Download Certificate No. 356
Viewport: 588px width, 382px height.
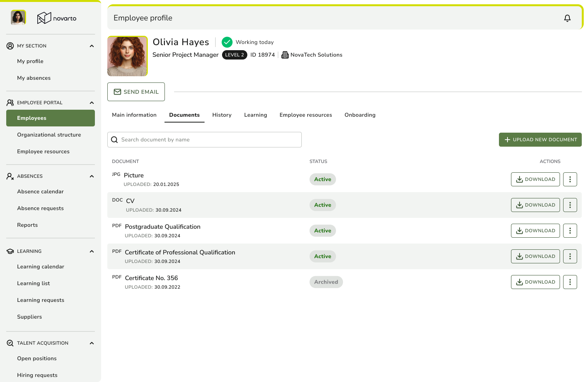[535, 282]
